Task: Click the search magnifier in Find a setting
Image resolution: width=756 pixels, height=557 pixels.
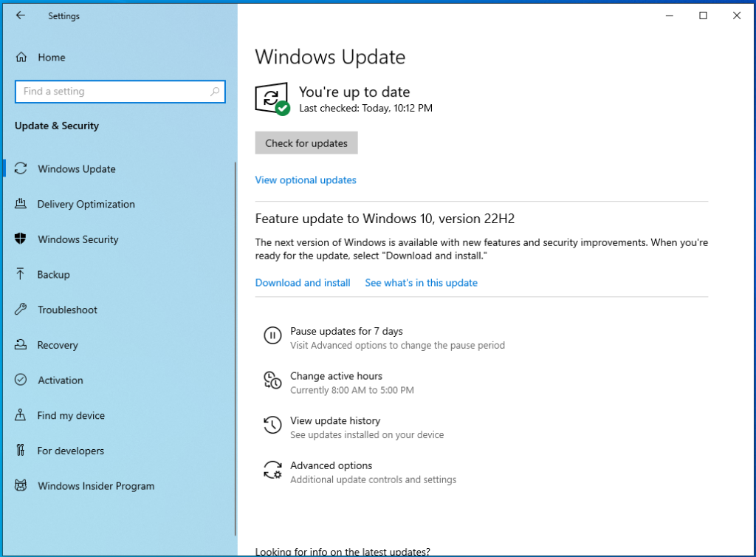Action: (x=215, y=92)
